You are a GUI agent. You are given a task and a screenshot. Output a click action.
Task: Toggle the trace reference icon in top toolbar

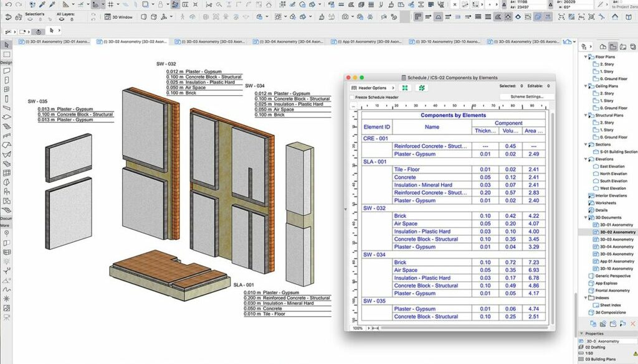pyautogui.click(x=145, y=5)
